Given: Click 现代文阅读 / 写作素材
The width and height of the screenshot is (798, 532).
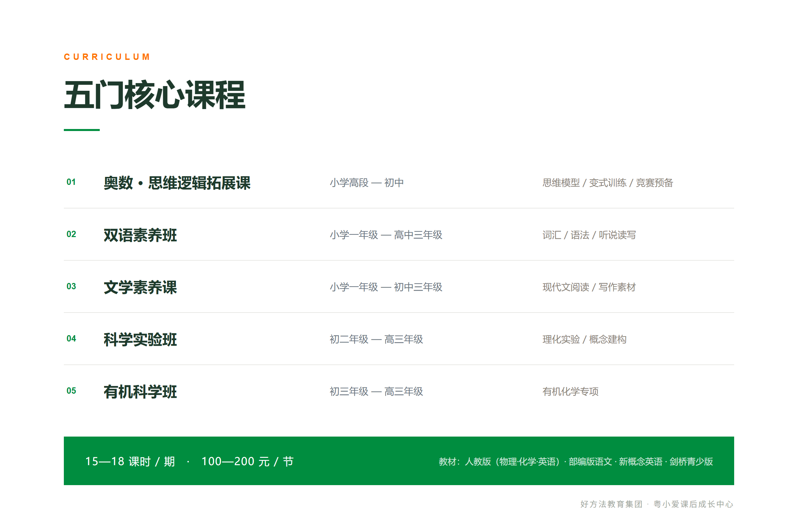Looking at the screenshot, I should pyautogui.click(x=589, y=287).
